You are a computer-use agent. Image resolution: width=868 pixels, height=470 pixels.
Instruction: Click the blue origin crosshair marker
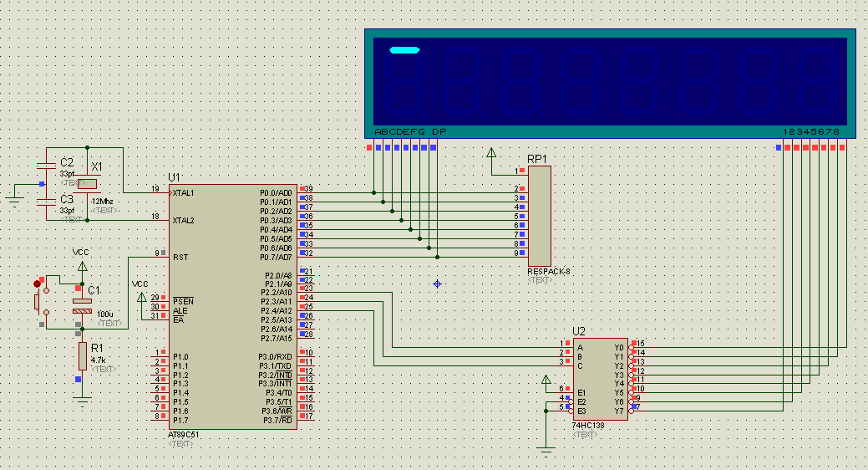[x=437, y=284]
